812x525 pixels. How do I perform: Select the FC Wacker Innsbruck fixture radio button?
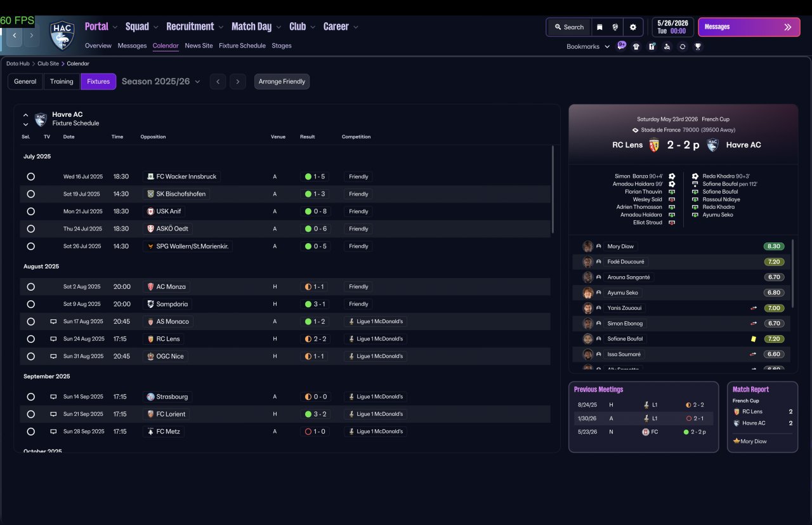pos(30,176)
